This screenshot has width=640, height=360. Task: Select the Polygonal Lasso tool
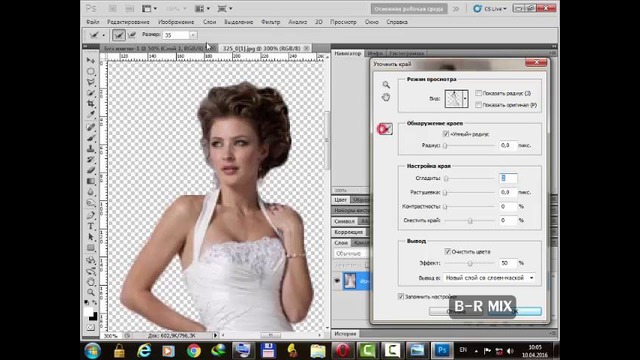(x=91, y=82)
